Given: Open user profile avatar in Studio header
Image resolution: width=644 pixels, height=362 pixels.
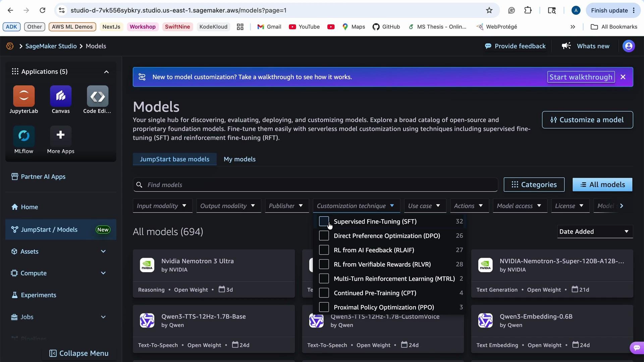Looking at the screenshot, I should point(629,46).
